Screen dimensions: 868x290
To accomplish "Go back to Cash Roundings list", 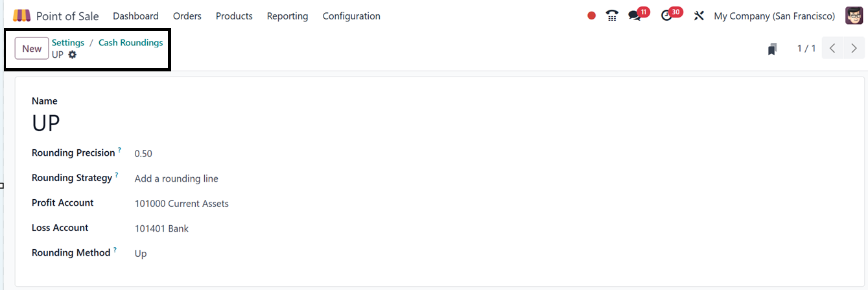I will [130, 42].
